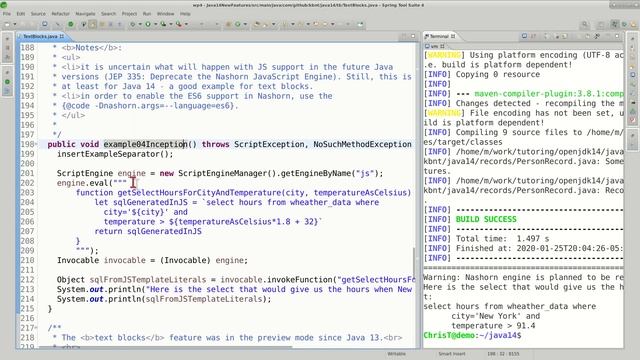Click the cursor position 198:32 status entry
Viewport: 640px width, 360px height.
click(503, 354)
